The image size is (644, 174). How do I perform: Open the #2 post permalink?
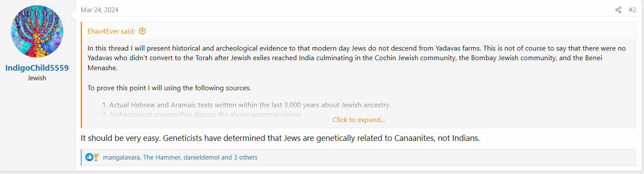coord(632,10)
